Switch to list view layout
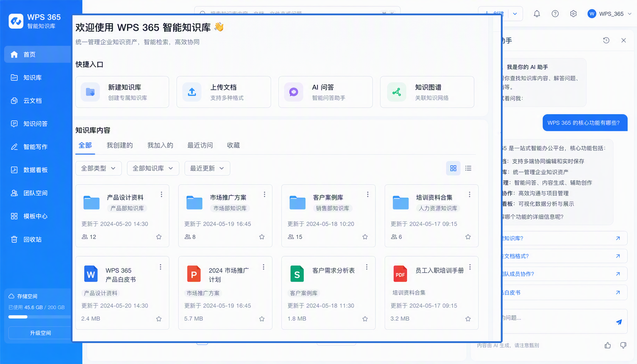The width and height of the screenshot is (637, 364). point(468,168)
